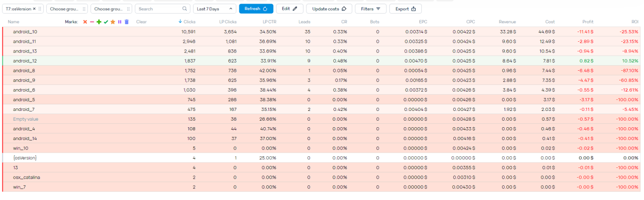Screen dimensions: 644x200
Task: Click Update costs button
Action: (x=329, y=9)
